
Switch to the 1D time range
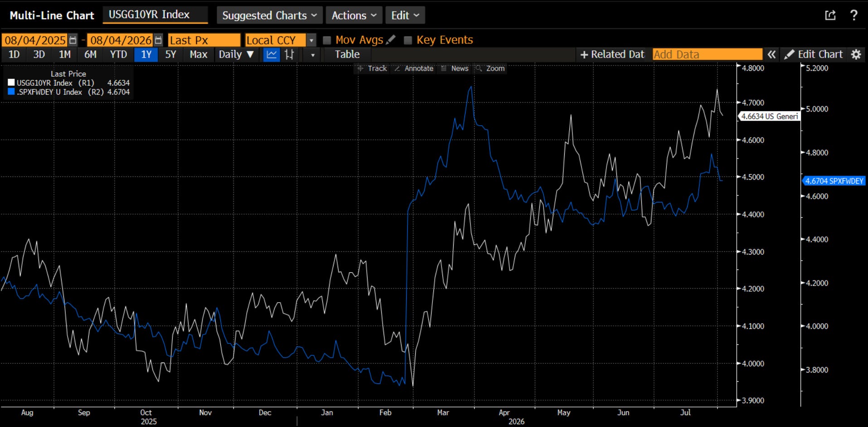point(14,54)
